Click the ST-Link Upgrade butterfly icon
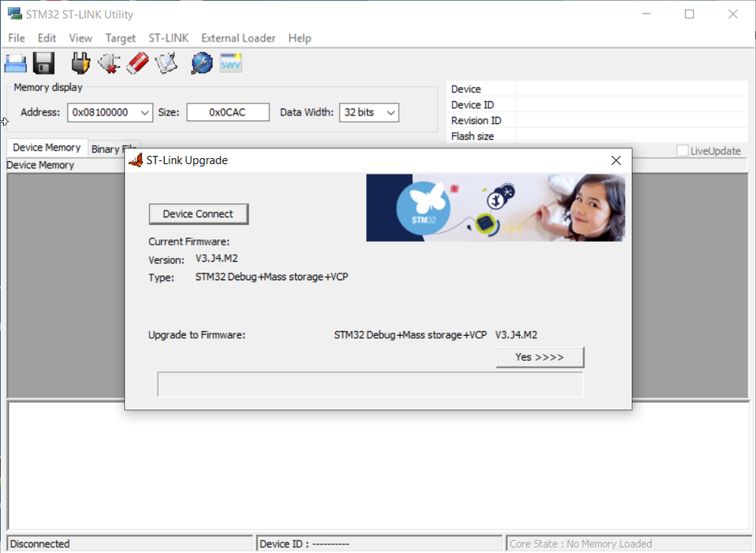Image resolution: width=756 pixels, height=553 pixels. click(136, 160)
